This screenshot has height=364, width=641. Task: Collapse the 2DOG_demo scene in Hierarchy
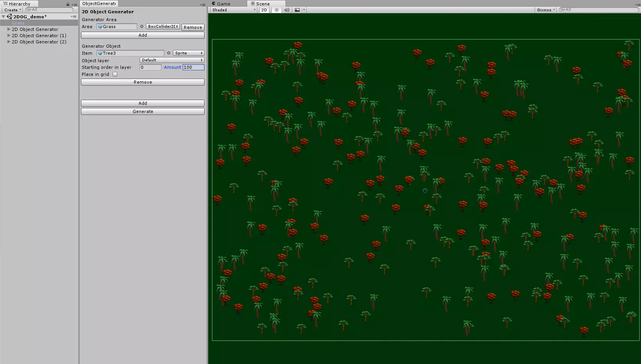pyautogui.click(x=4, y=17)
